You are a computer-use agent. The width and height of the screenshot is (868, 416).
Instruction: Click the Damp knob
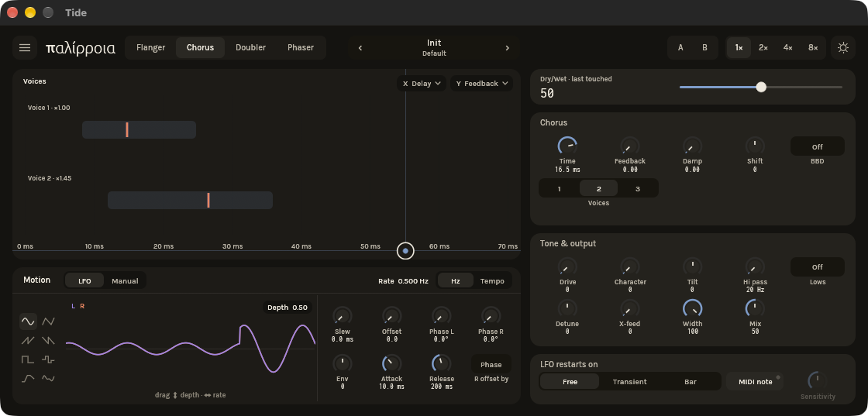click(692, 146)
